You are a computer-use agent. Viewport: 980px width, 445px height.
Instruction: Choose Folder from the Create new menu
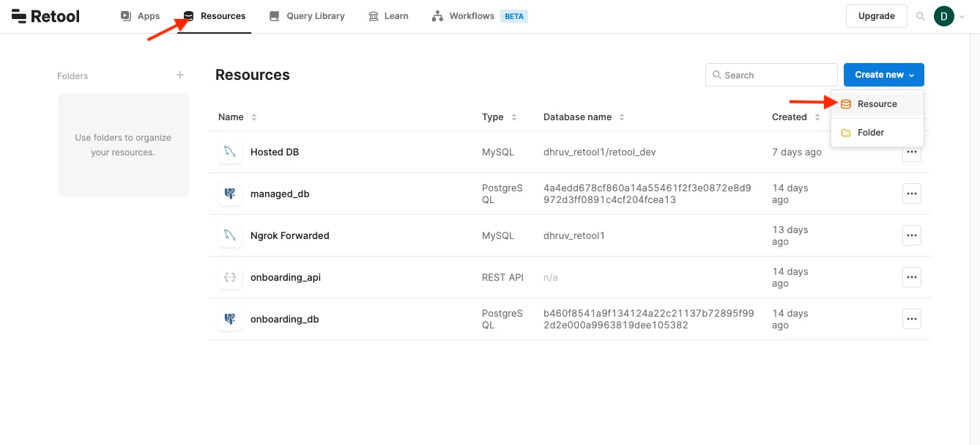(x=870, y=133)
